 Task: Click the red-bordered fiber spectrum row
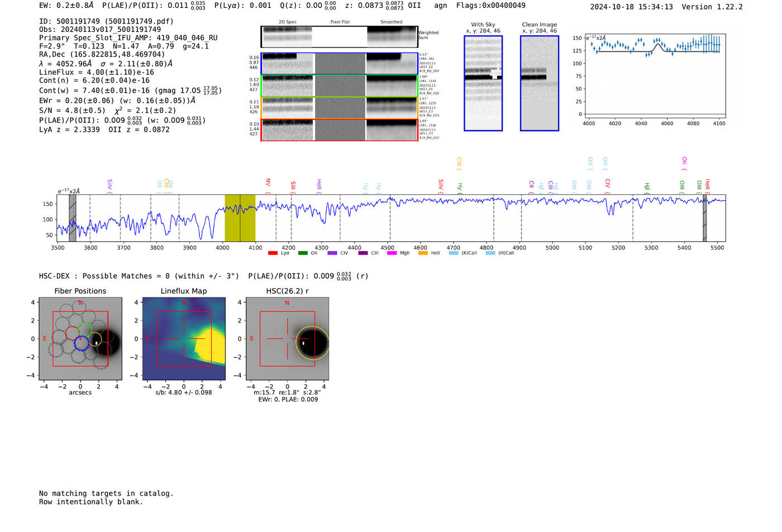pyautogui.click(x=339, y=130)
